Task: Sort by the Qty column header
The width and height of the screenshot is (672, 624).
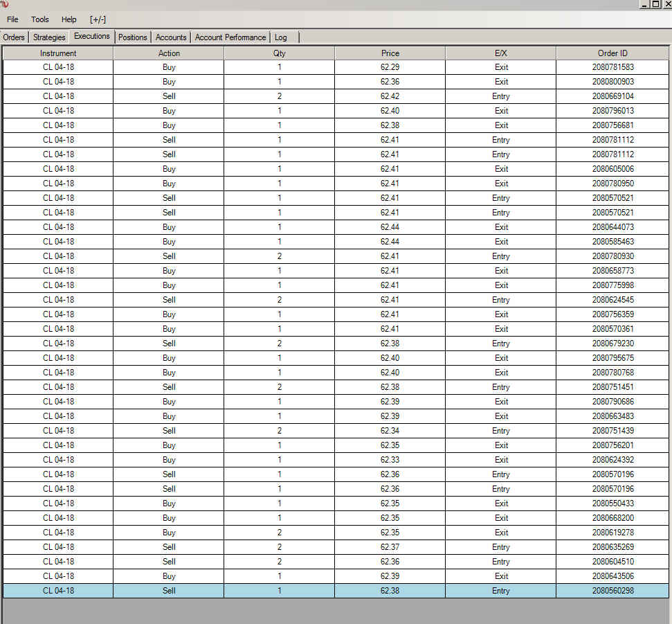Action: 280,53
